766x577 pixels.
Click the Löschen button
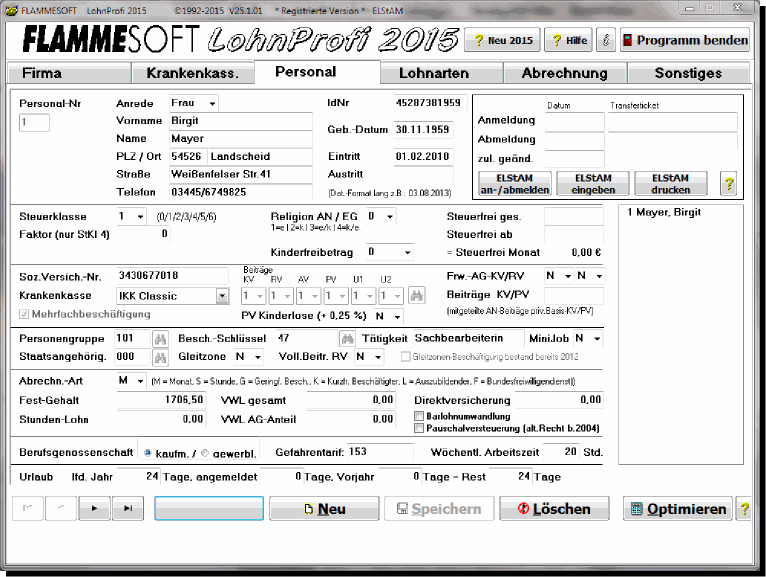click(x=554, y=509)
